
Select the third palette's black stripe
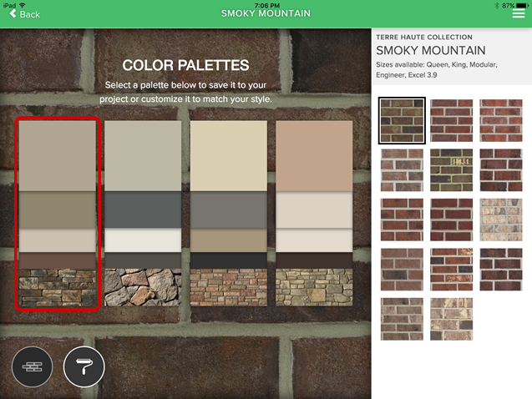[x=229, y=260]
